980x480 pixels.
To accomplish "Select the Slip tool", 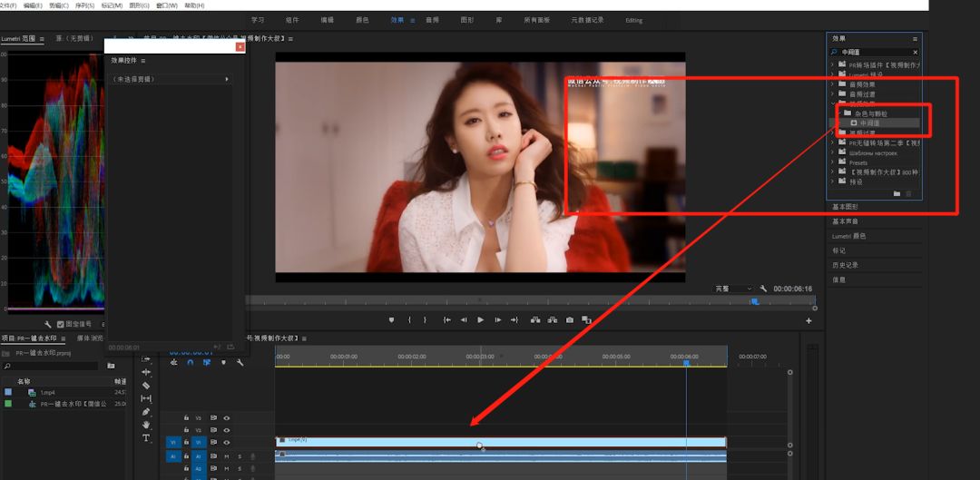I will pyautogui.click(x=145, y=398).
